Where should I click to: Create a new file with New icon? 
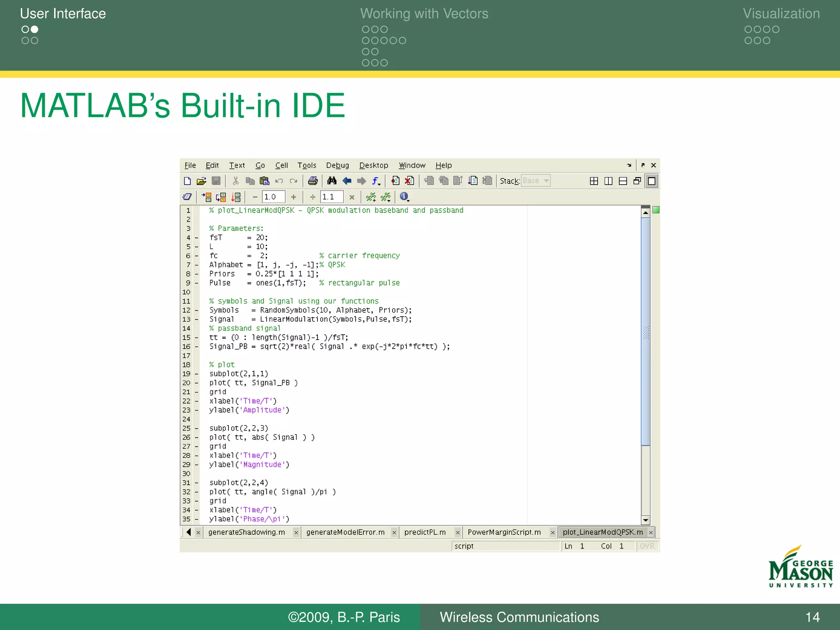[187, 181]
